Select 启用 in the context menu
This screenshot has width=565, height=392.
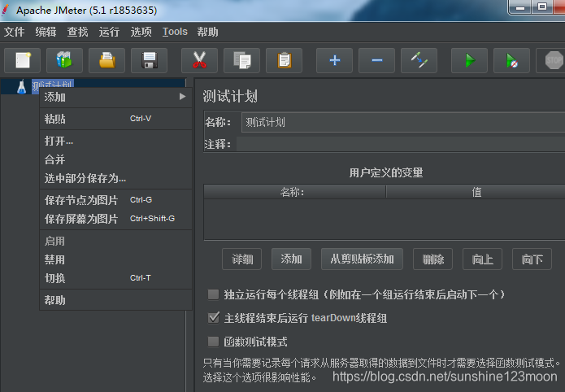(115, 241)
